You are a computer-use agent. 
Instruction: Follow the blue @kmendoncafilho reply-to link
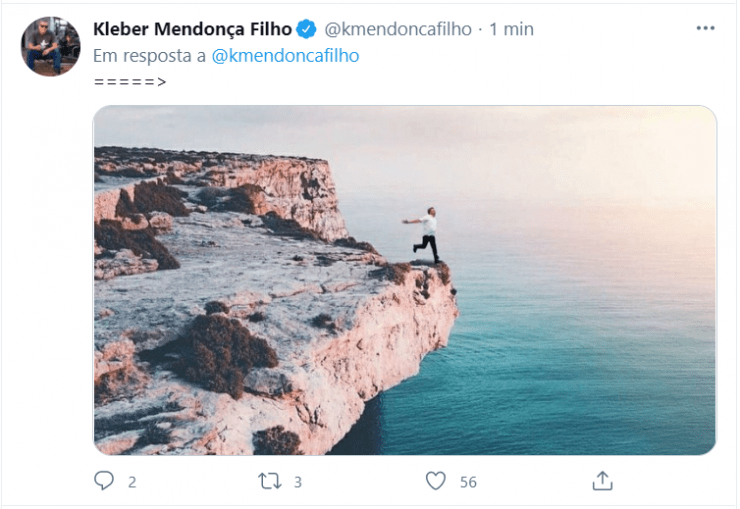(x=285, y=56)
